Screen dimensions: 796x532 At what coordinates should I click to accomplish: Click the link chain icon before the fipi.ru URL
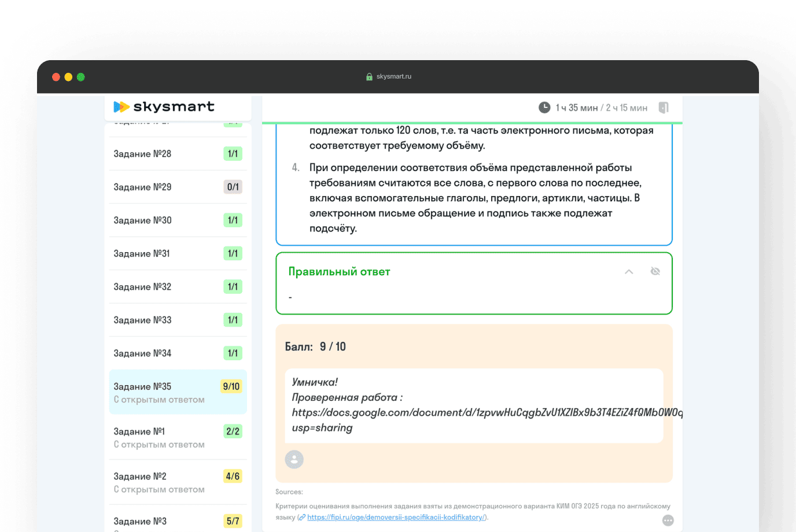[302, 518]
